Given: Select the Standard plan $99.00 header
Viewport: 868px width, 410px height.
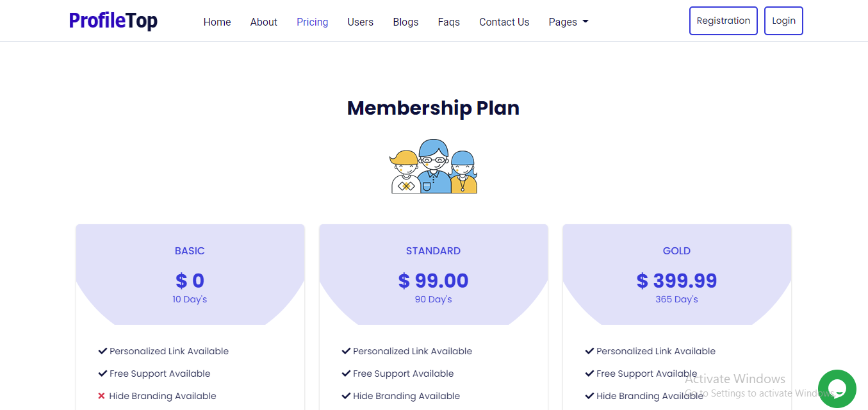Looking at the screenshot, I should click(434, 281).
